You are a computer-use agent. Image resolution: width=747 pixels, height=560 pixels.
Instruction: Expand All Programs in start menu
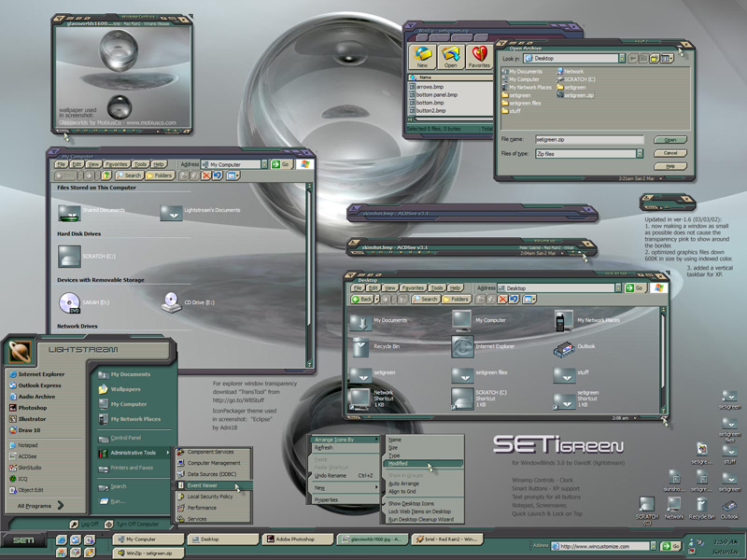pyautogui.click(x=40, y=505)
